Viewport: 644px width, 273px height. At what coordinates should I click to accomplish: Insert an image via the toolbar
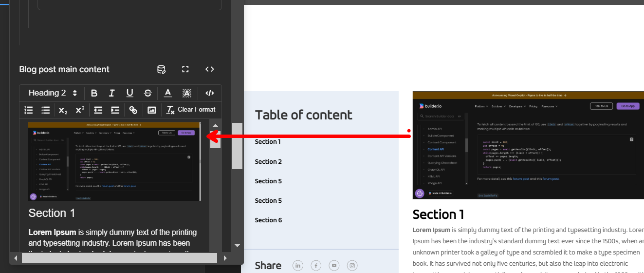point(152,110)
